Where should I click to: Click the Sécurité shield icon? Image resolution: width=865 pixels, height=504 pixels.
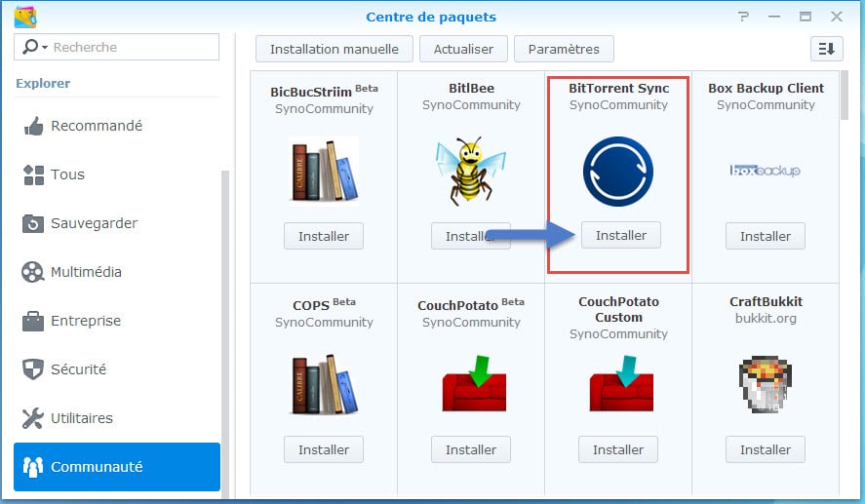tap(33, 369)
